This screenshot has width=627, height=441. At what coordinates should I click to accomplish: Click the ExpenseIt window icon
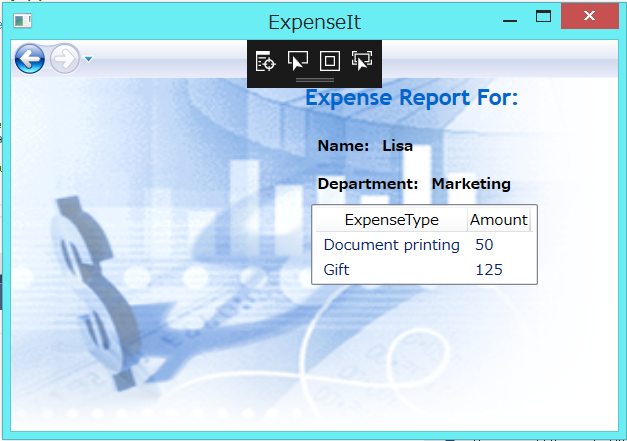[x=22, y=21]
